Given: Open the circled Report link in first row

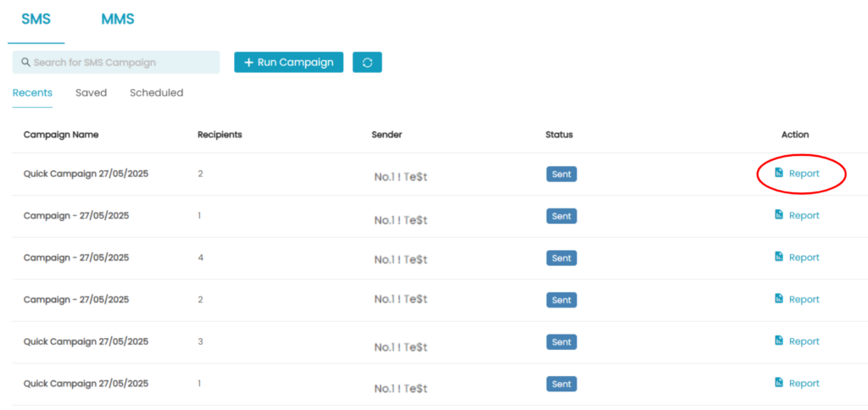Looking at the screenshot, I should (797, 173).
